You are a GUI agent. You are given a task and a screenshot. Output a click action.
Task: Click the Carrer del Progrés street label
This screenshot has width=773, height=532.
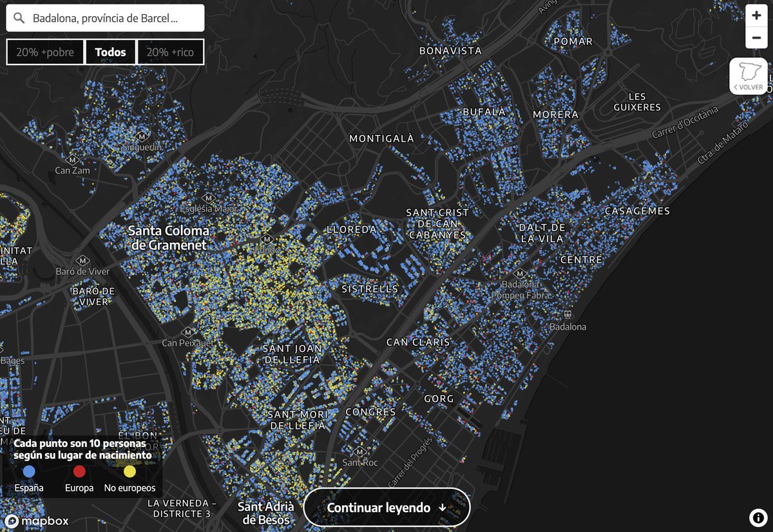(x=410, y=462)
